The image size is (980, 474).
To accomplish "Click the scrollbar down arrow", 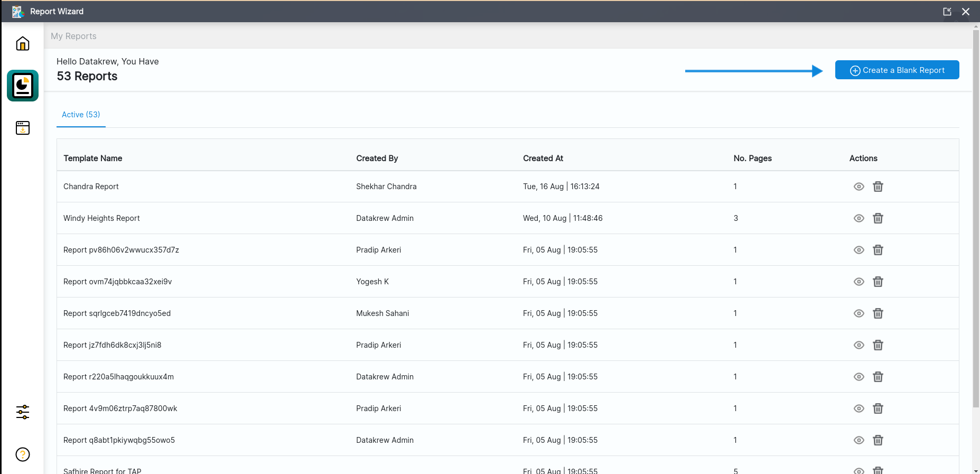I will pyautogui.click(x=976, y=470).
